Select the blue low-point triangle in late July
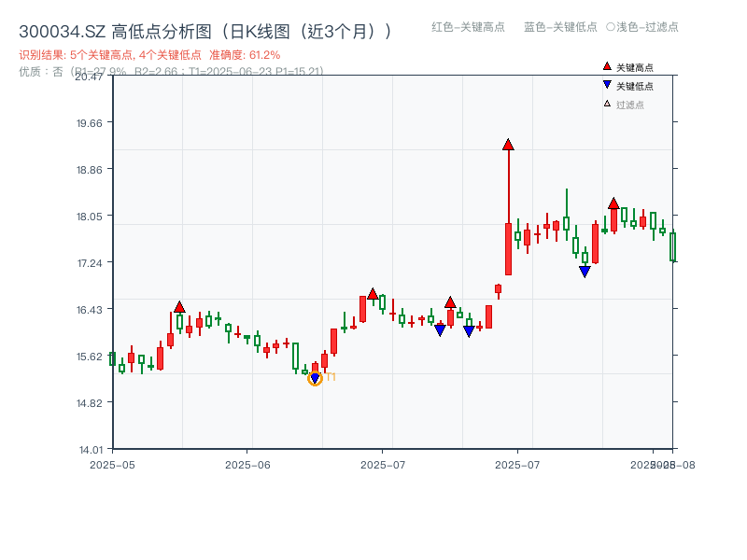Screen dimensions: 747x560 (585, 270)
